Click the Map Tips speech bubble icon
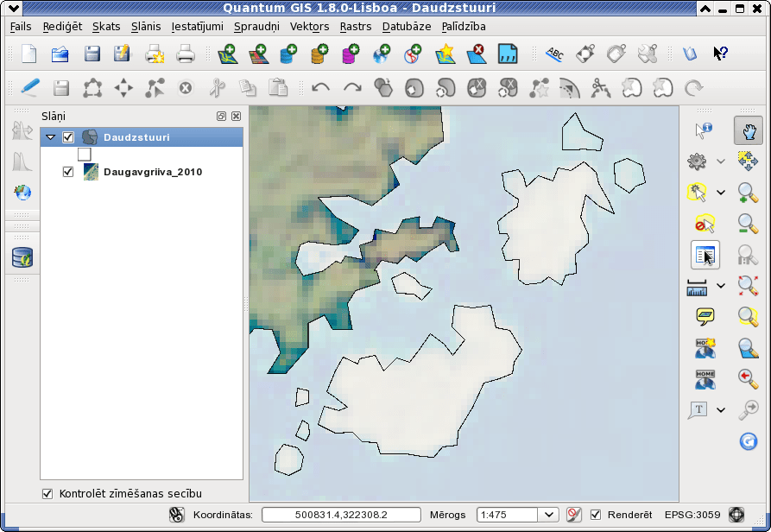 705,316
